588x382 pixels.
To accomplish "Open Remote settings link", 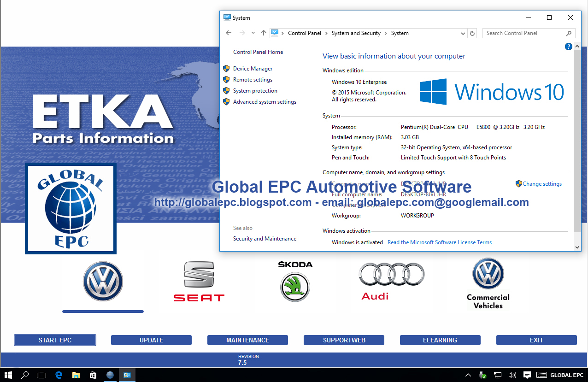I will (x=253, y=80).
